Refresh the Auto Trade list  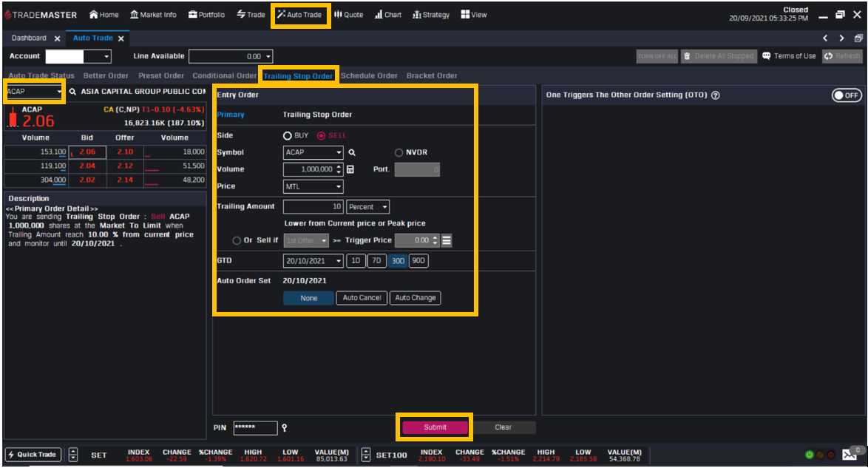pos(842,56)
